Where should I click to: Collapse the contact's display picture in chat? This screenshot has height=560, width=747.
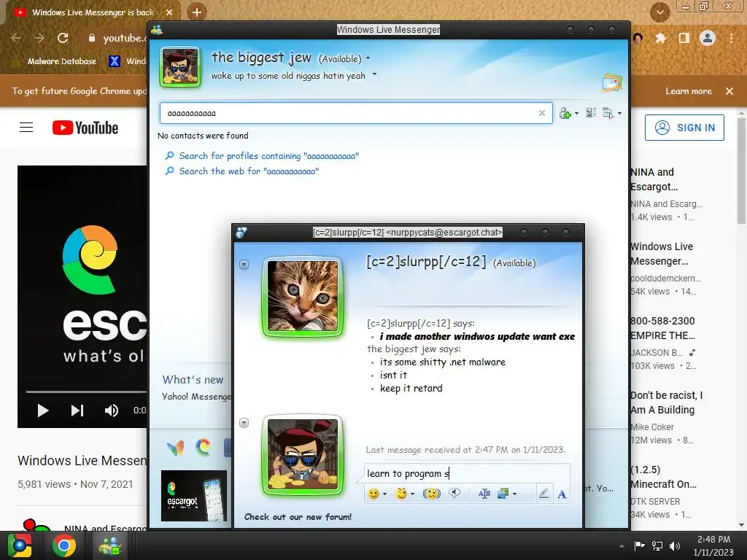(x=244, y=264)
